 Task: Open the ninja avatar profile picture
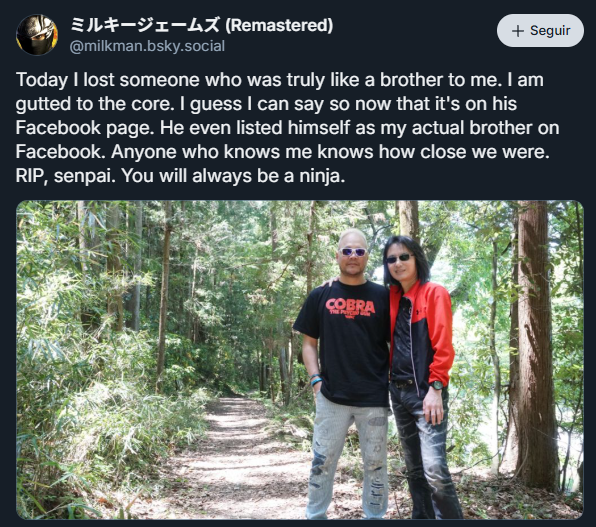click(x=37, y=35)
